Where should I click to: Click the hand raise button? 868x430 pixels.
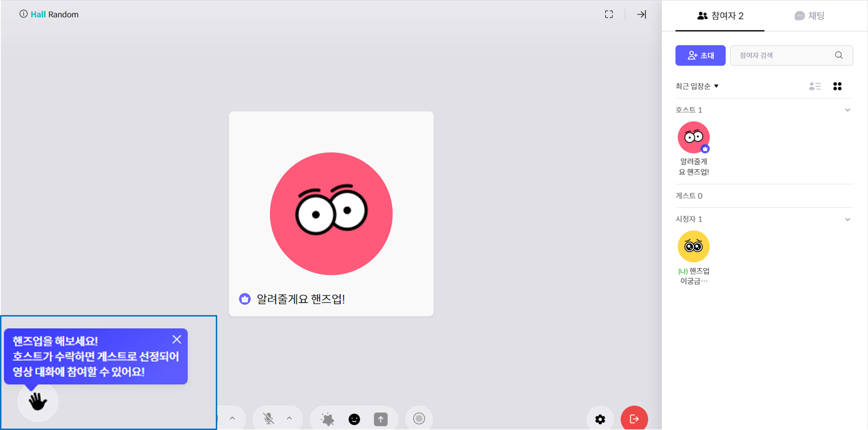[38, 402]
